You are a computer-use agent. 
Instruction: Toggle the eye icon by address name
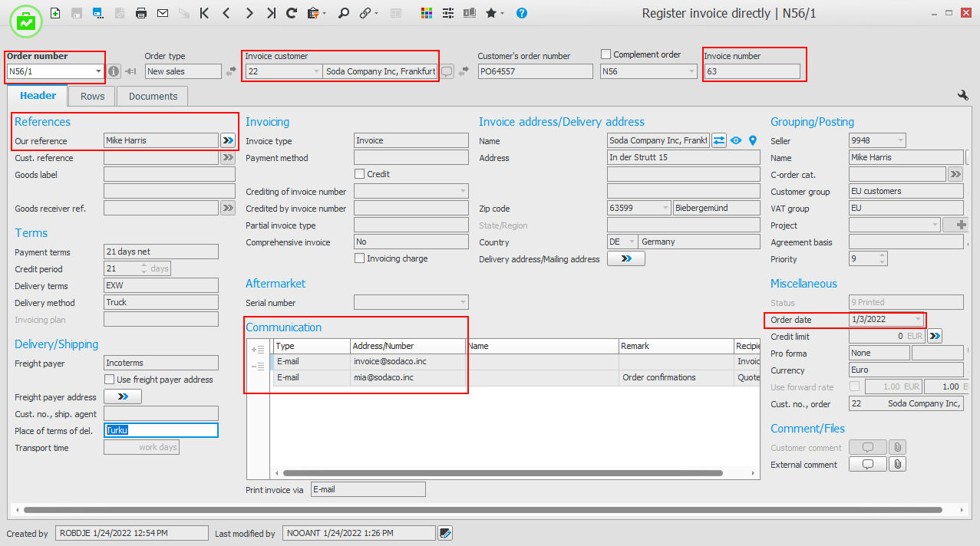[x=737, y=140]
